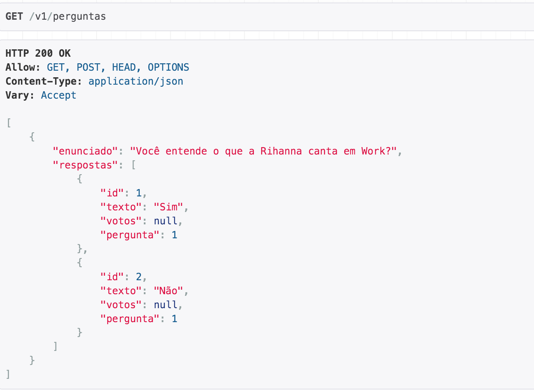Click the "pergunta" key in the first answer

tap(130, 235)
